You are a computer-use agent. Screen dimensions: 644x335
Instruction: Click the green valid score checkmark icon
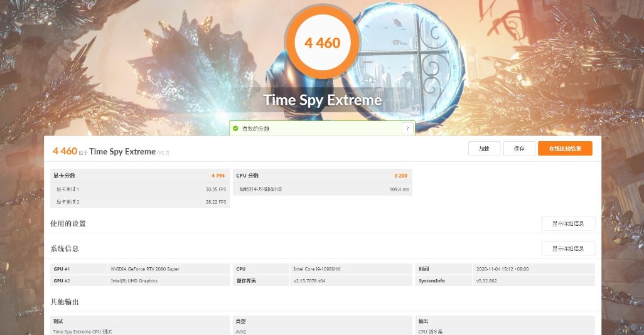pos(235,129)
